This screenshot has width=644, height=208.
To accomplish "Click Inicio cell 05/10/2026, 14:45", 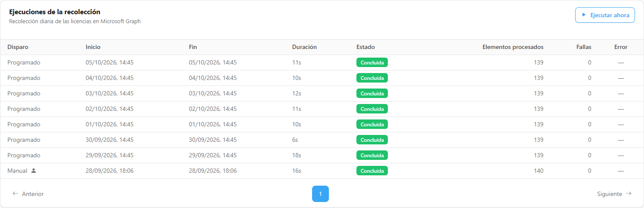I will point(109,62).
